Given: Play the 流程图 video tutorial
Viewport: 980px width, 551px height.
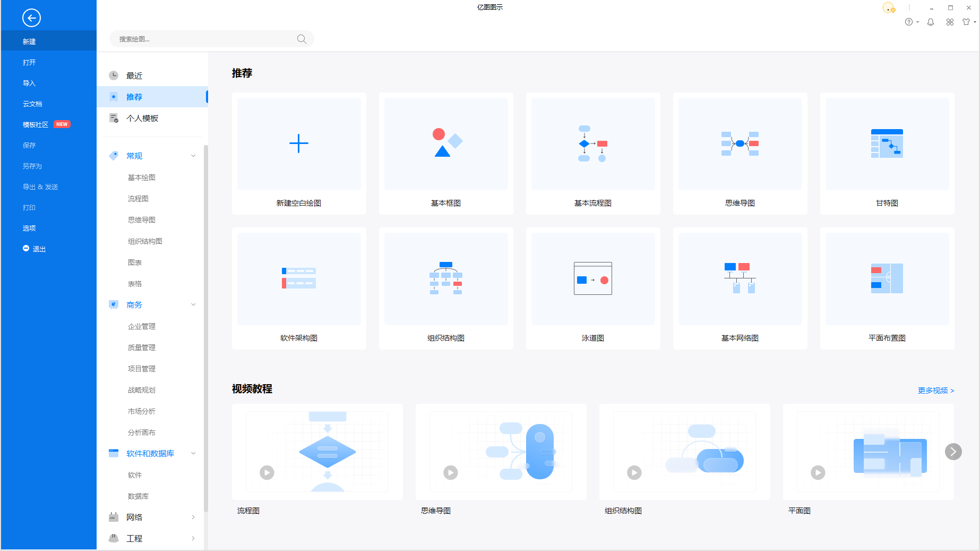Looking at the screenshot, I should [x=267, y=472].
